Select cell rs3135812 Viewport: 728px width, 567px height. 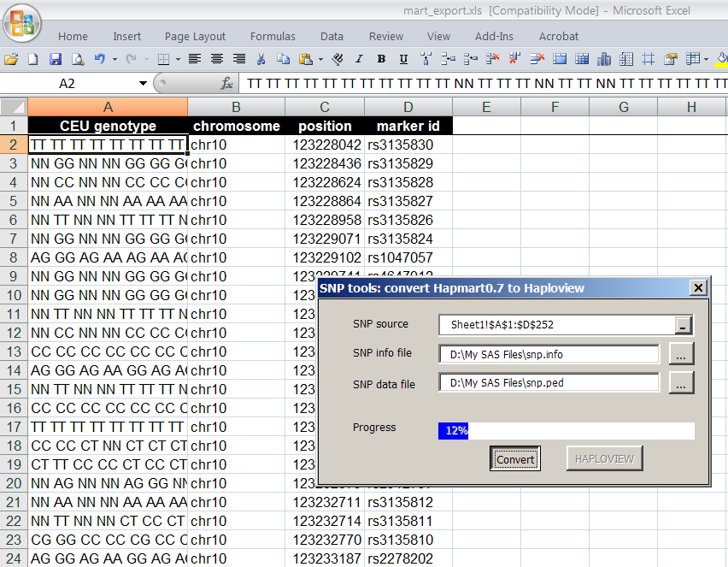[408, 502]
